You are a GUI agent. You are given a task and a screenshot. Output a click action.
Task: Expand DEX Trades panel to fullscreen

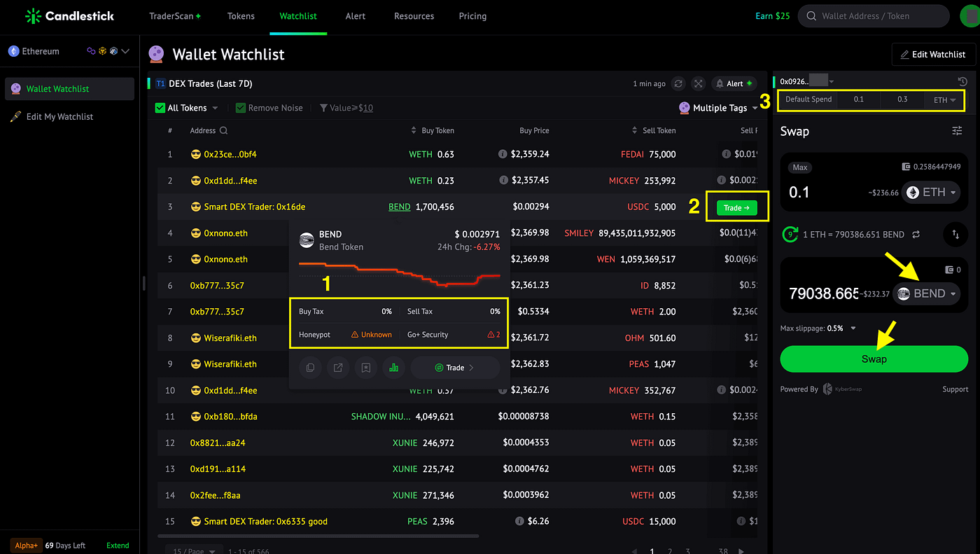click(x=698, y=83)
